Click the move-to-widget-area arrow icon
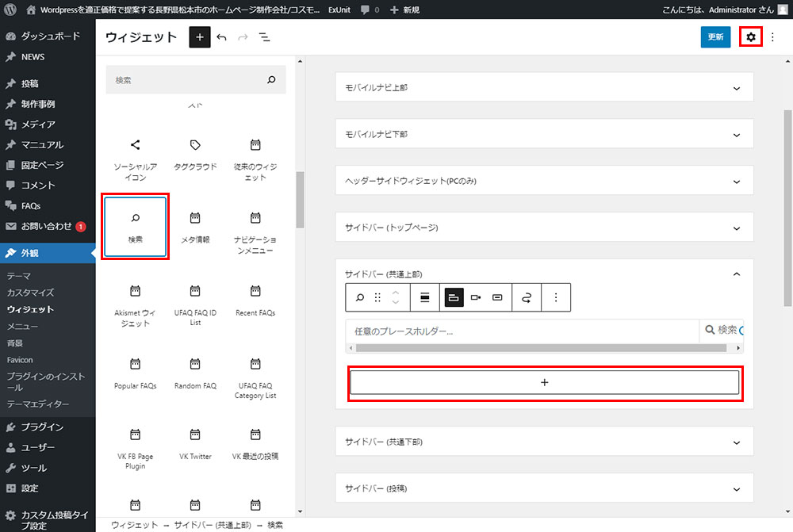Image resolution: width=793 pixels, height=532 pixels. point(526,297)
